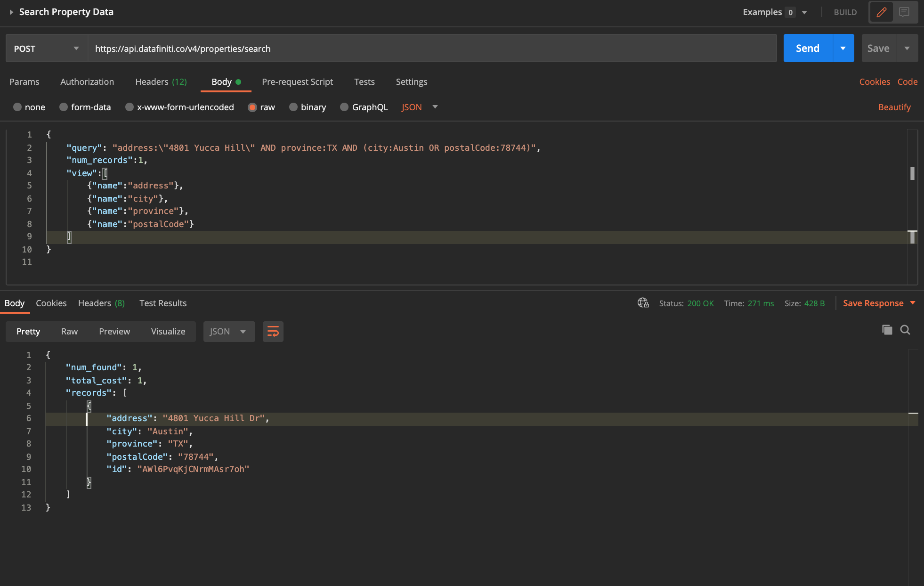This screenshot has width=924, height=586.
Task: Open the response search magnifier icon
Action: (905, 330)
